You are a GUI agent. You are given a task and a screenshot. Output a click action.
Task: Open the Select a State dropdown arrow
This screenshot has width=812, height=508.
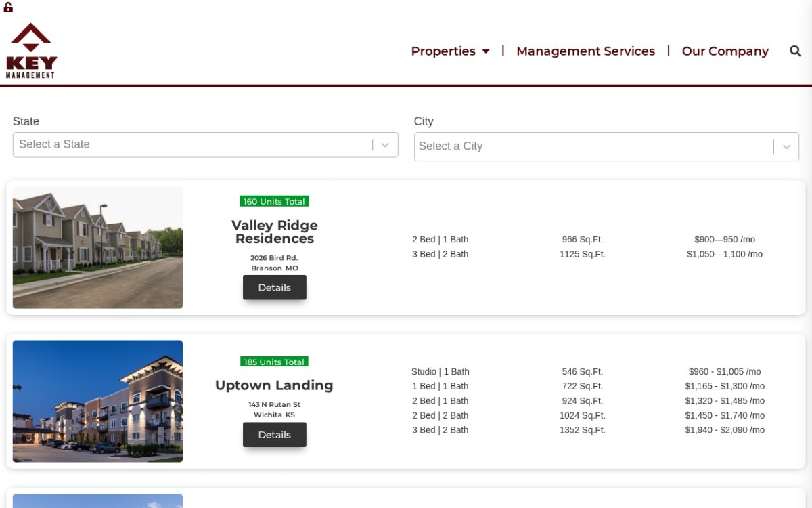tap(385, 145)
